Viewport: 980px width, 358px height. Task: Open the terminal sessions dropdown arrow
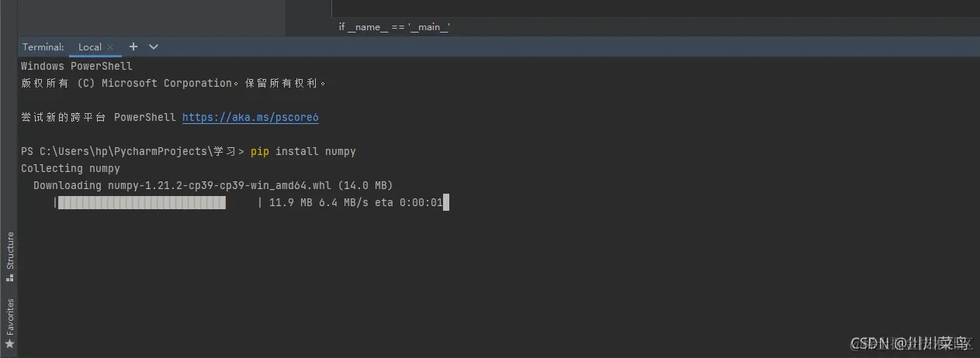click(154, 46)
